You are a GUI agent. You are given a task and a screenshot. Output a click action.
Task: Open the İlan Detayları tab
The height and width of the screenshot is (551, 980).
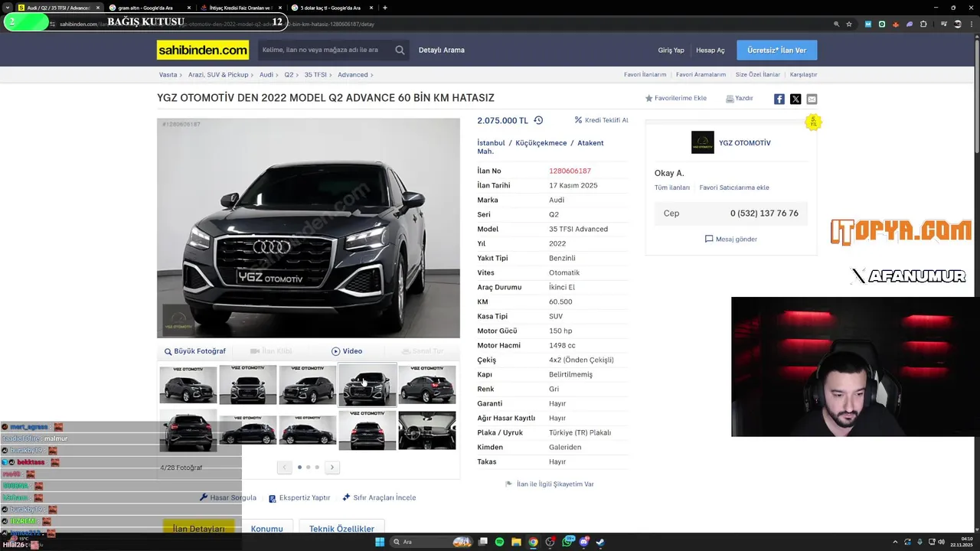[x=198, y=529]
